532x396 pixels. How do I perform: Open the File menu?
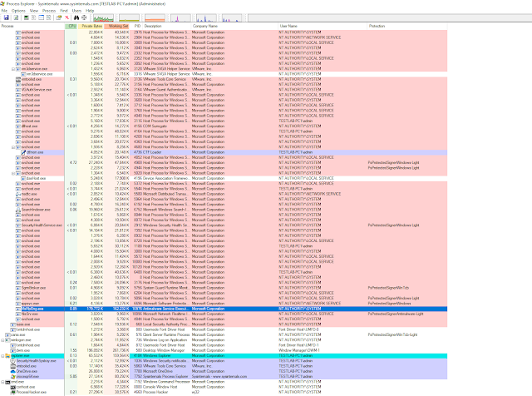tap(4, 11)
